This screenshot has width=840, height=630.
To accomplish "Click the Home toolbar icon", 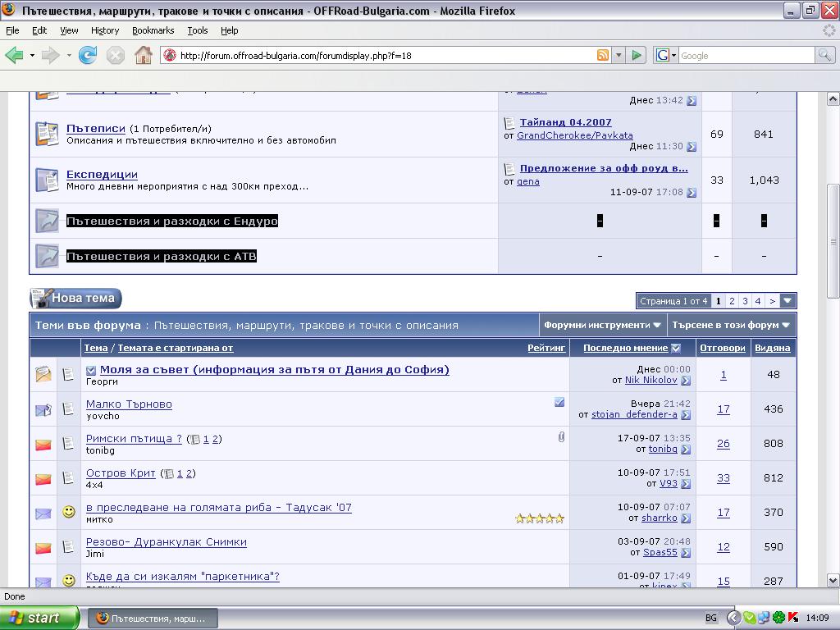I will [144, 56].
